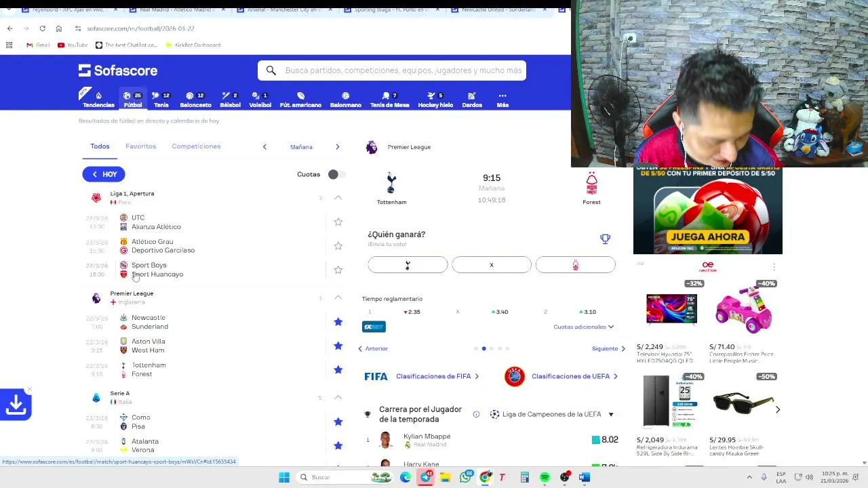Collapse the Premier League match list
Screen dimensions: 868x488
338,298
